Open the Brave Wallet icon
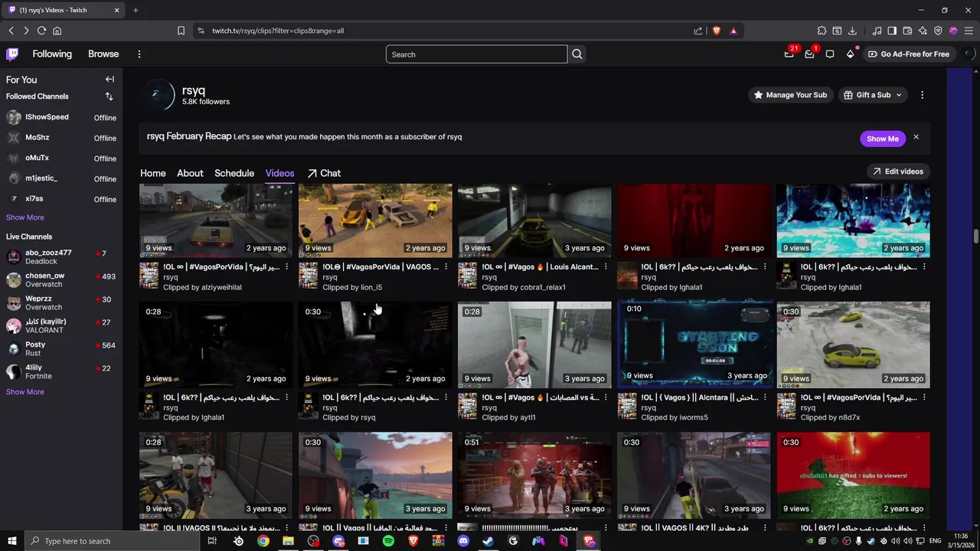 (x=907, y=31)
